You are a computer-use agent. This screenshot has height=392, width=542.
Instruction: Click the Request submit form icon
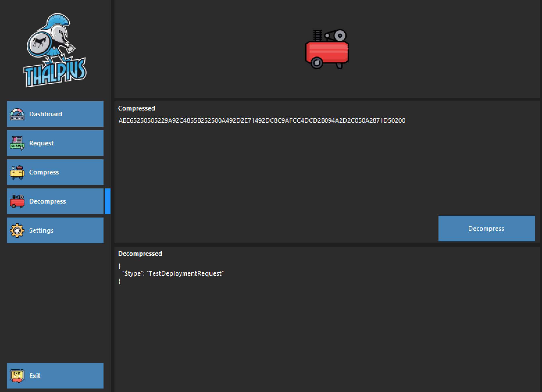pos(17,143)
